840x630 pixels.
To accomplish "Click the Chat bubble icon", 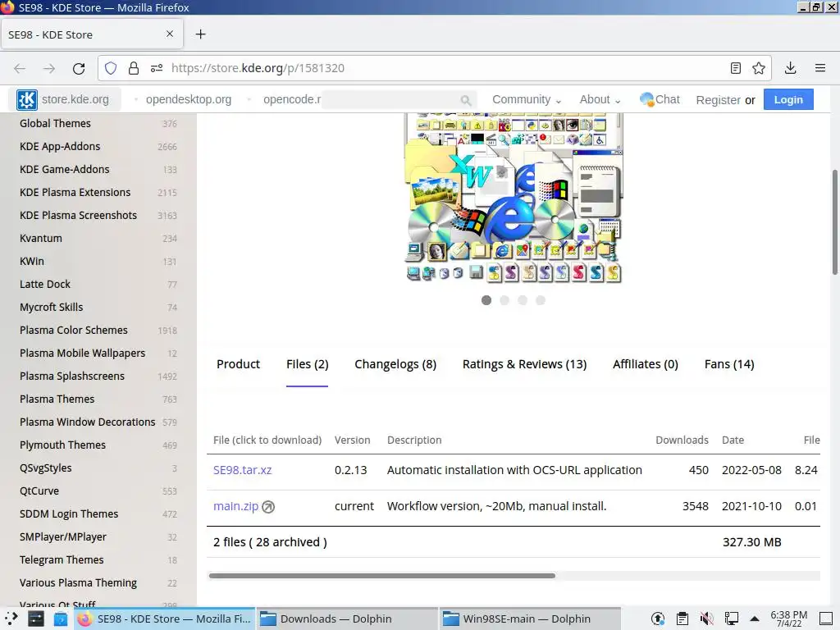I will [x=646, y=99].
